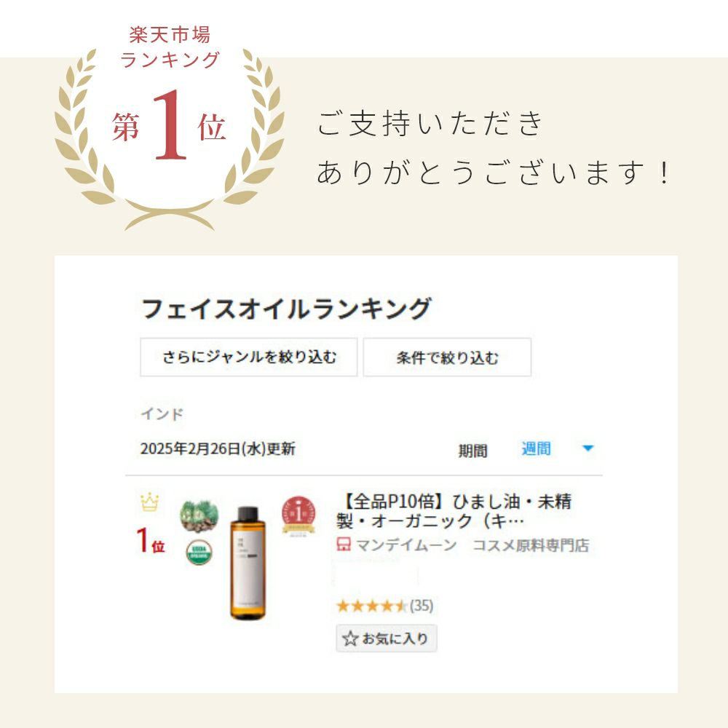Click the フェイスオイルランキング heading
The image size is (728, 728).
pos(286,309)
